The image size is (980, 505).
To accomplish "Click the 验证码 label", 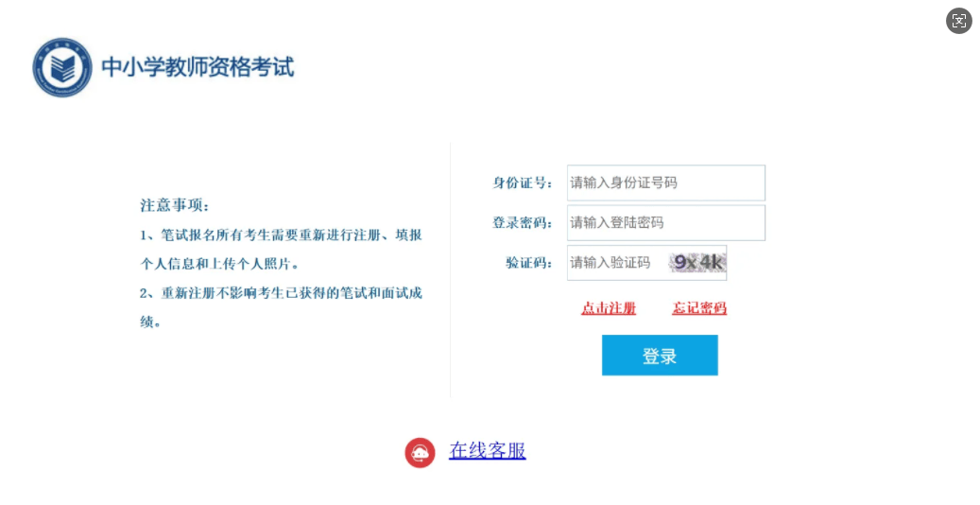I will [529, 263].
